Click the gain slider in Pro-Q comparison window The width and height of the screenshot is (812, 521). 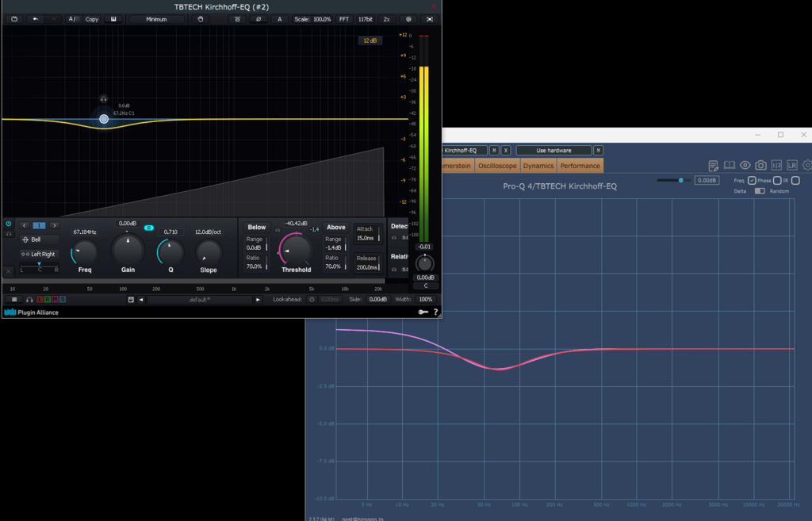click(x=673, y=180)
